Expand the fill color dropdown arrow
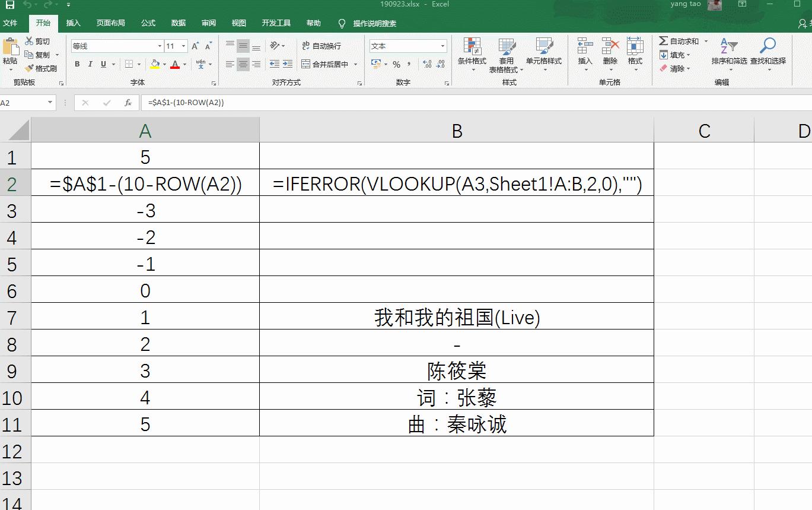The height and width of the screenshot is (510, 812). 164,64
